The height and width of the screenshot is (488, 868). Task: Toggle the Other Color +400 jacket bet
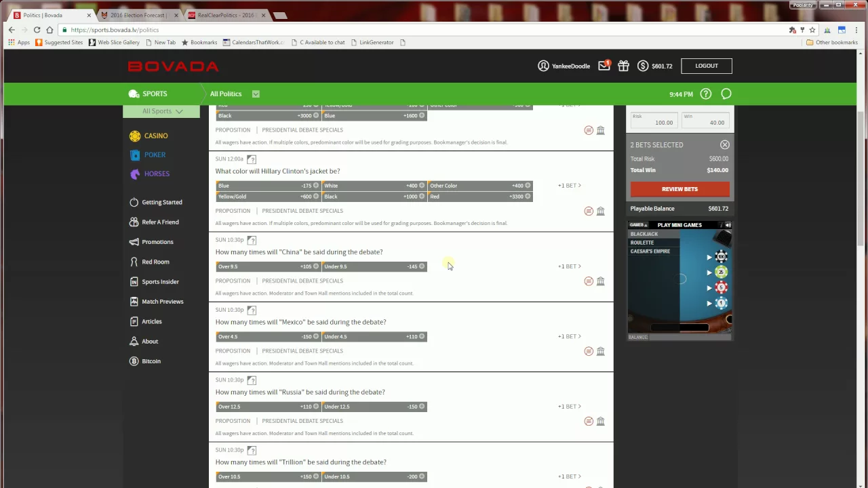tap(481, 185)
